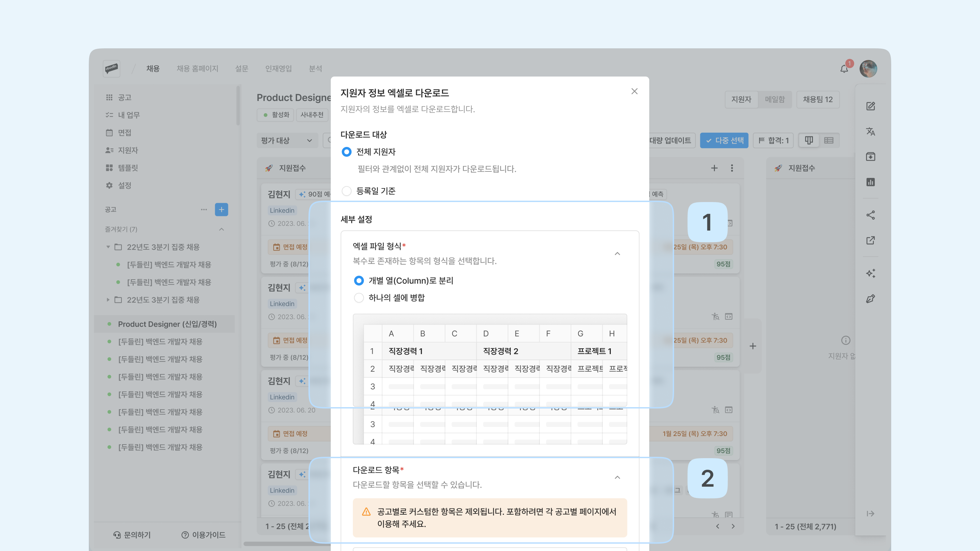Click the plus icon in 지원접수 column header
Screen dimensions: 980x551
point(715,168)
